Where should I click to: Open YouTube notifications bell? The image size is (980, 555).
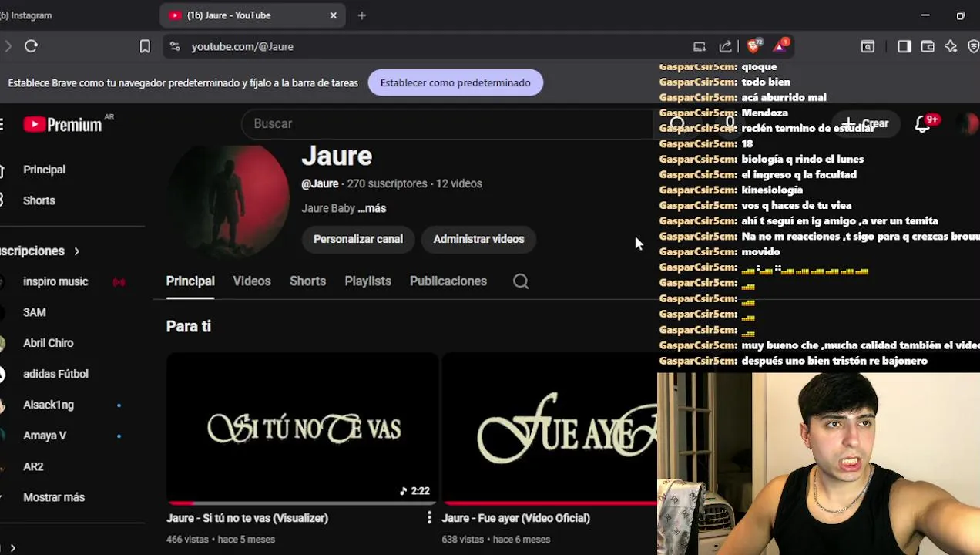tap(922, 124)
